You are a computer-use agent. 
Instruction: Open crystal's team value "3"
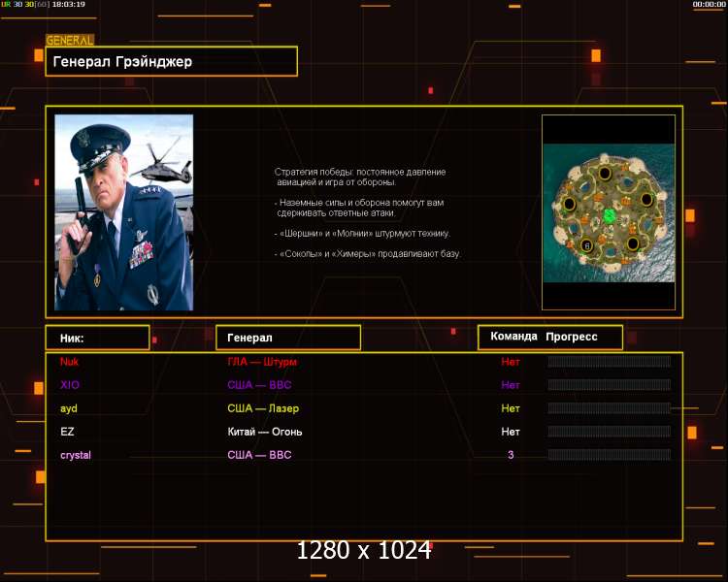click(x=511, y=455)
